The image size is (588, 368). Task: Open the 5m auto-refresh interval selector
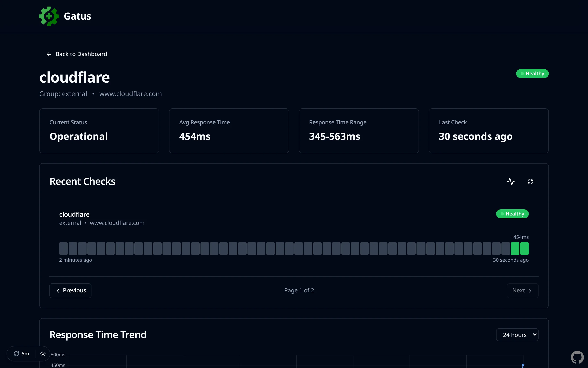coord(21,354)
